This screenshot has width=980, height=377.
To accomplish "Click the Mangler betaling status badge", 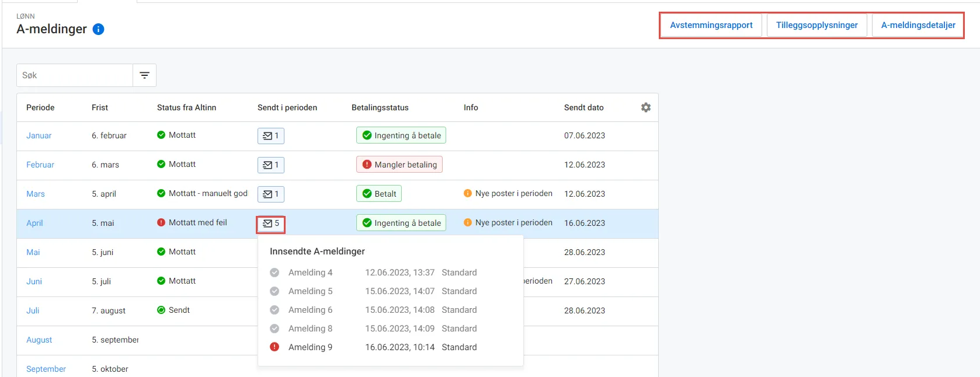I will (399, 165).
